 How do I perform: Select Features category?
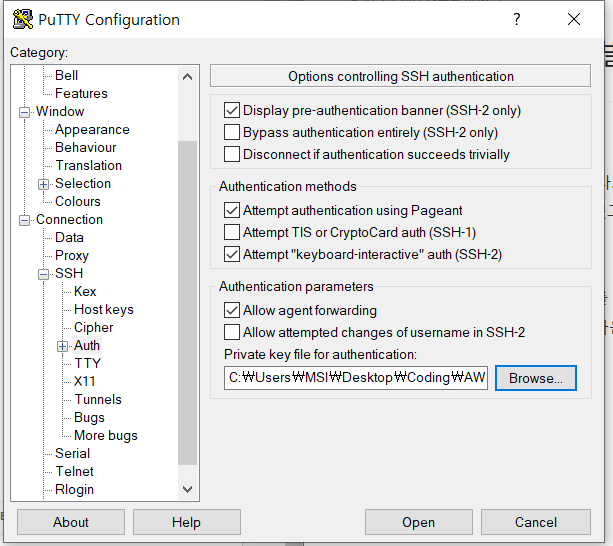[x=81, y=93]
